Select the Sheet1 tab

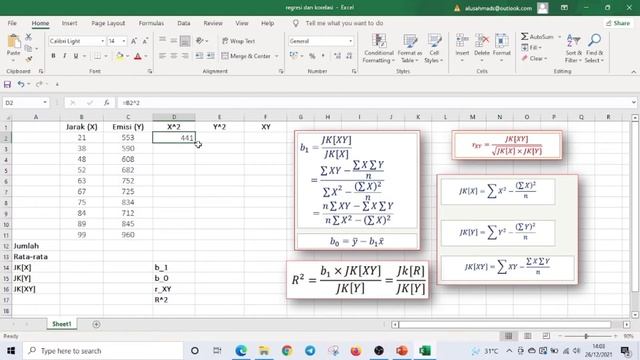[x=62, y=324]
